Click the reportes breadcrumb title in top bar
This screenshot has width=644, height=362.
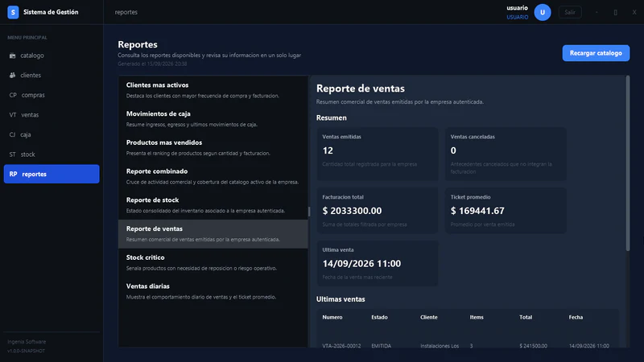pyautogui.click(x=126, y=12)
